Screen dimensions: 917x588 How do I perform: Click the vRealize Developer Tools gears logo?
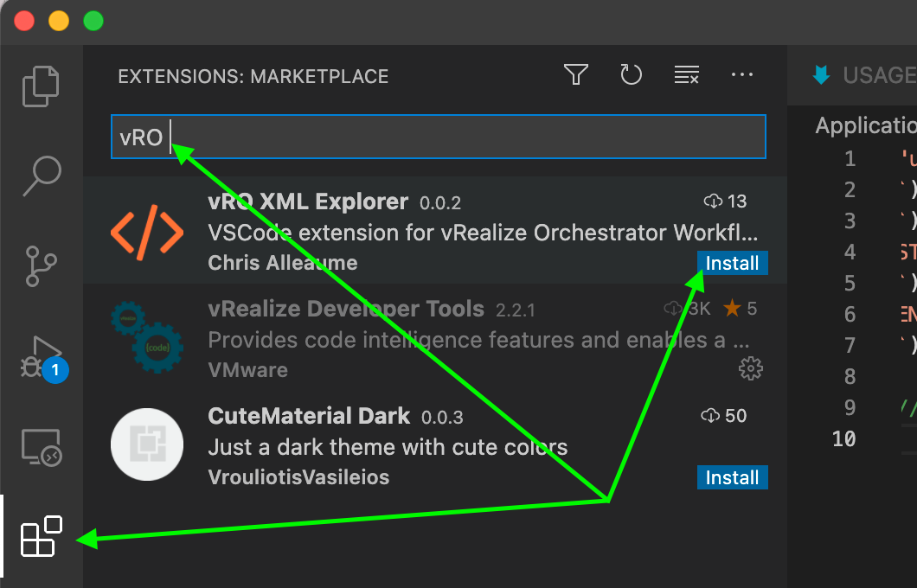[147, 337]
